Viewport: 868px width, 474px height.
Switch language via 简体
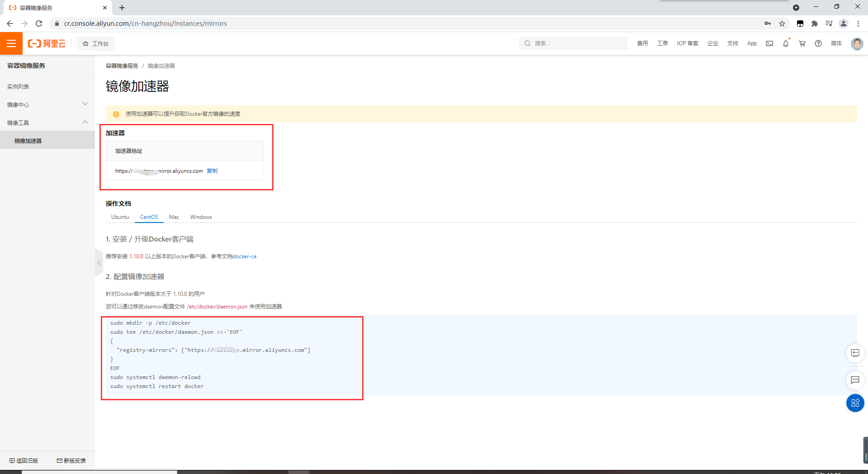(x=836, y=43)
